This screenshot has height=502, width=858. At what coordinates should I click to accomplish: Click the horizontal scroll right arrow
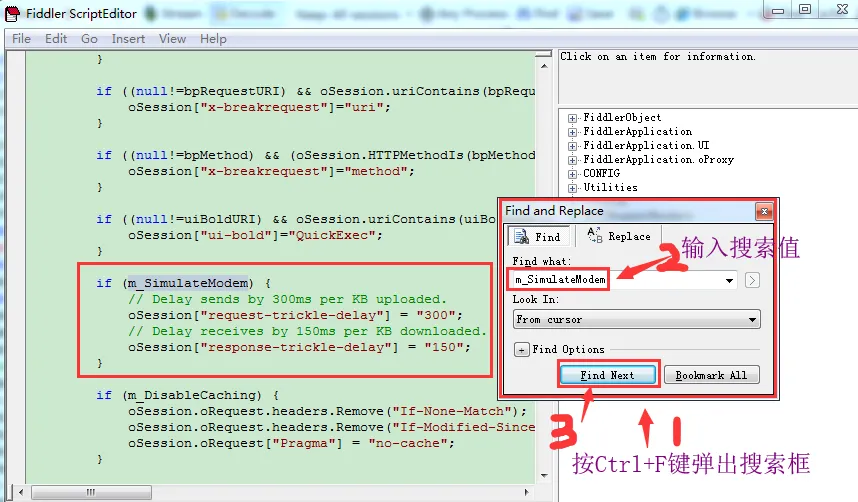[x=526, y=492]
